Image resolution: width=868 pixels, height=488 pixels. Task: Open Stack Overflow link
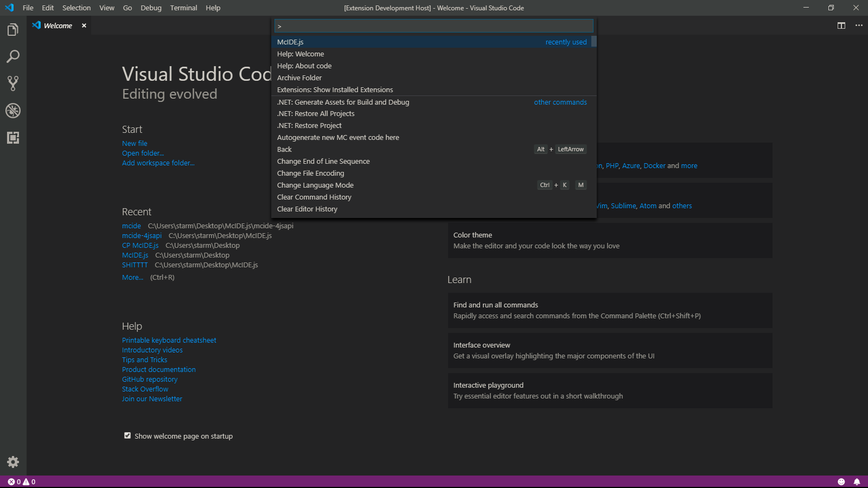pos(145,389)
